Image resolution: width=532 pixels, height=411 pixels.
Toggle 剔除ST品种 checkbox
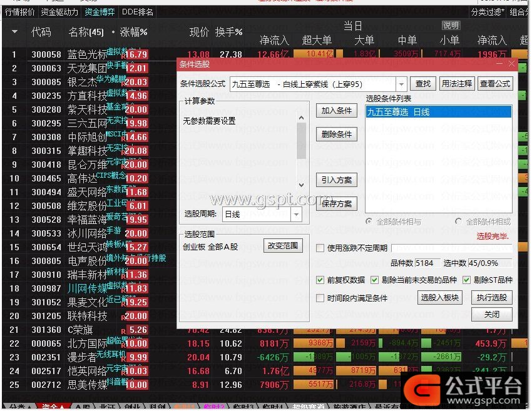click(466, 280)
